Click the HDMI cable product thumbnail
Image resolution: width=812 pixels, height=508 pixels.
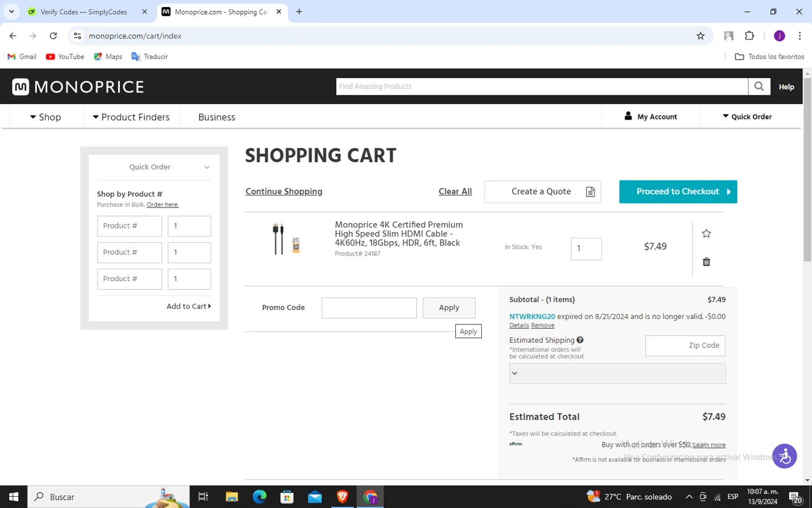pos(285,239)
